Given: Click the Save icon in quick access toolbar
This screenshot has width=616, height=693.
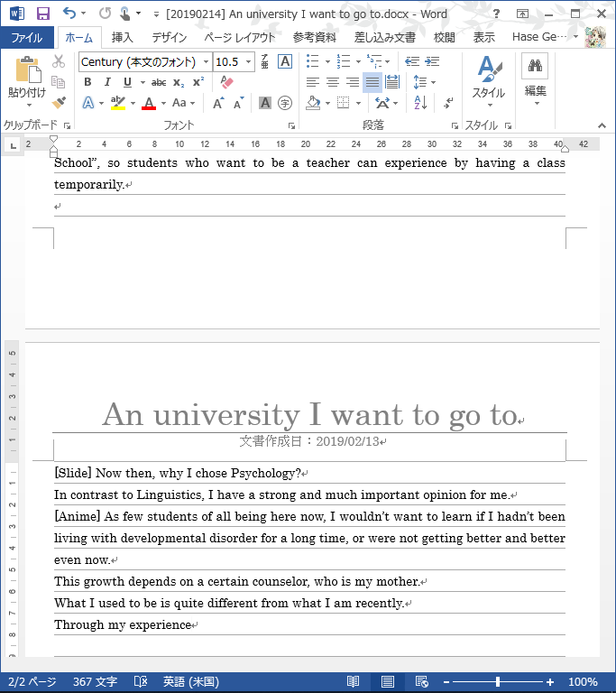Looking at the screenshot, I should 42,14.
